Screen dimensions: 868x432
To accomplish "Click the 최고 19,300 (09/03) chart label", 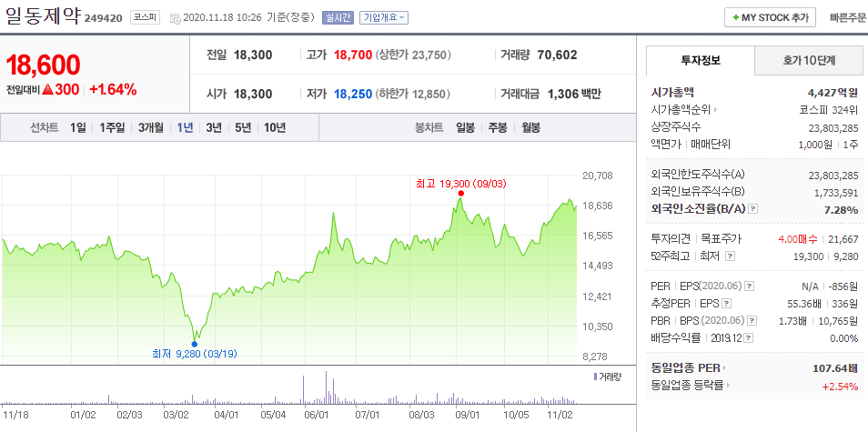I will tap(460, 183).
